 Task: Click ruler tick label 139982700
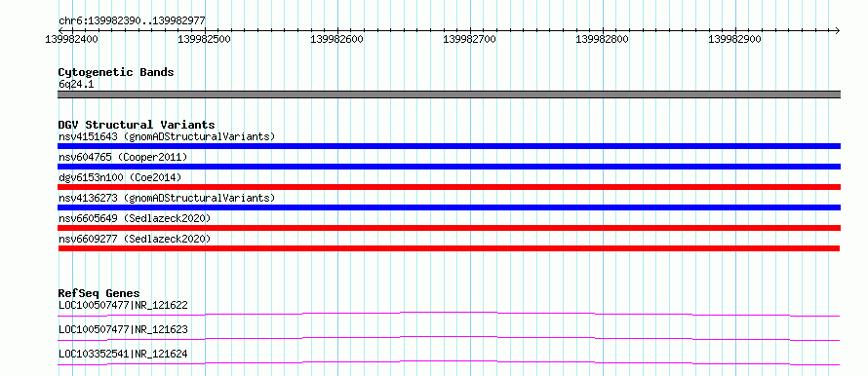(470, 39)
